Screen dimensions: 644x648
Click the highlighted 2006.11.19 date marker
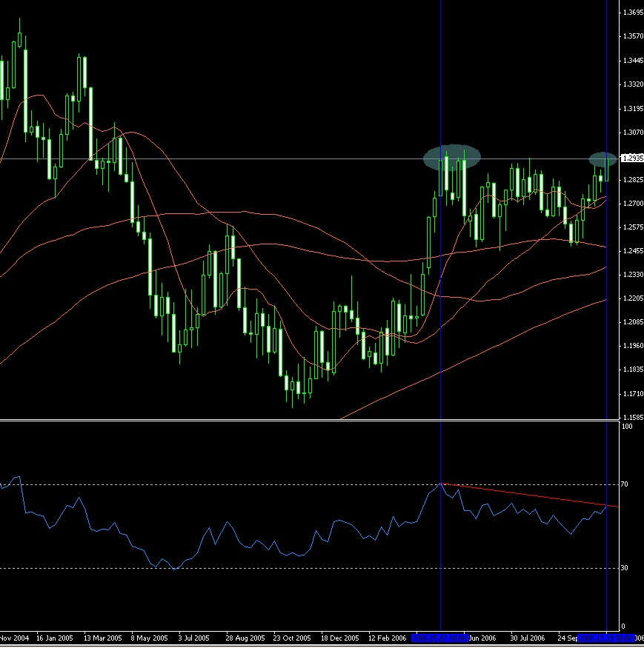[606, 638]
